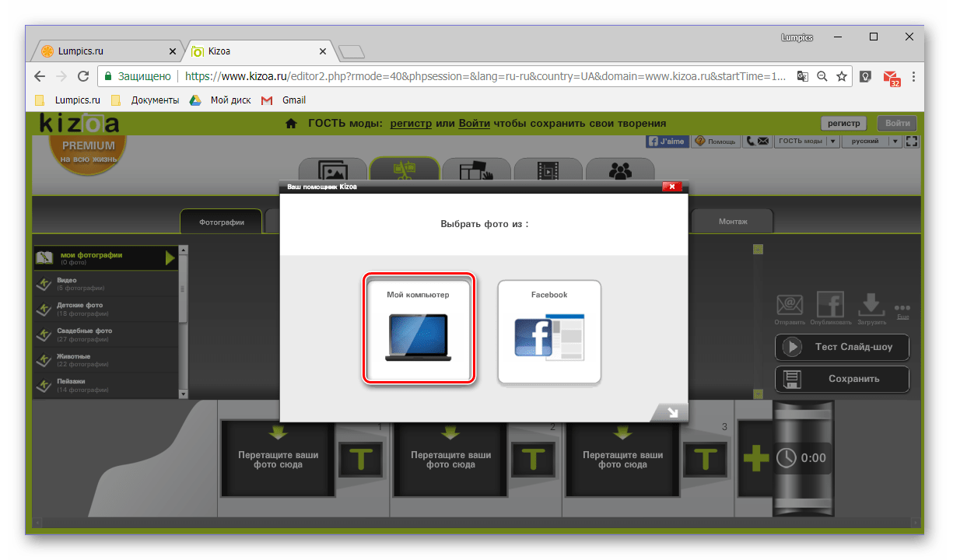953x560 pixels.
Task: Switch to the Монтаж tab
Action: [732, 222]
